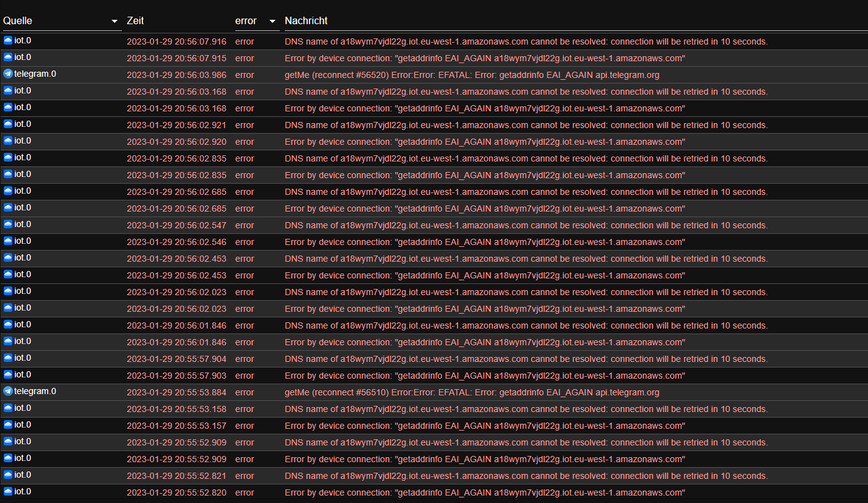This screenshot has height=503, width=868.
Task: Click iot.0 icon of device-connection row 20:56:02.835
Action: [x=8, y=174]
